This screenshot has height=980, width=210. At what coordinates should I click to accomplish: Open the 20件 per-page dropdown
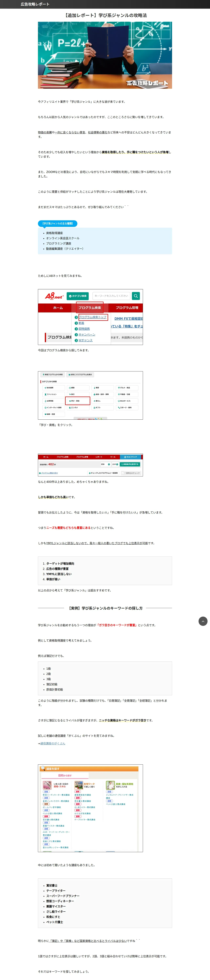click(x=115, y=464)
